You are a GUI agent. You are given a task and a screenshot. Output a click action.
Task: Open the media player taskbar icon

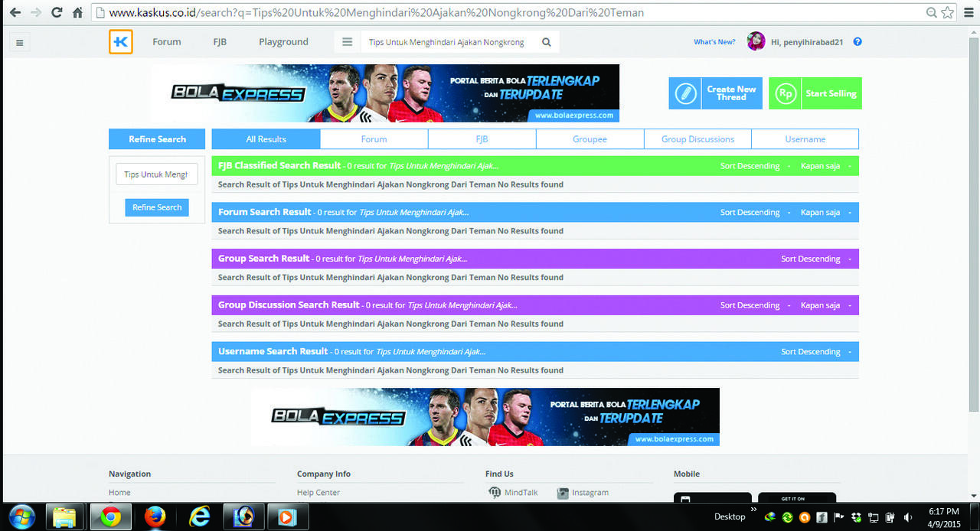pyautogui.click(x=286, y=517)
